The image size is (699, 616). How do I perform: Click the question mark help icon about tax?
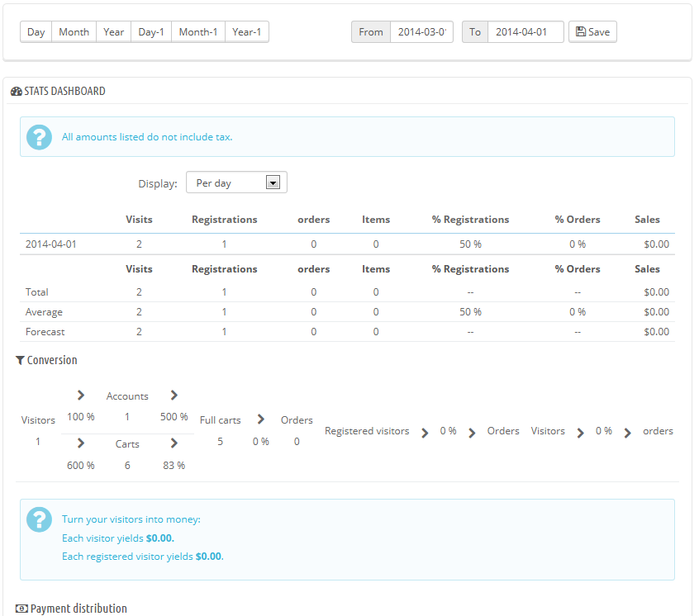pos(39,136)
